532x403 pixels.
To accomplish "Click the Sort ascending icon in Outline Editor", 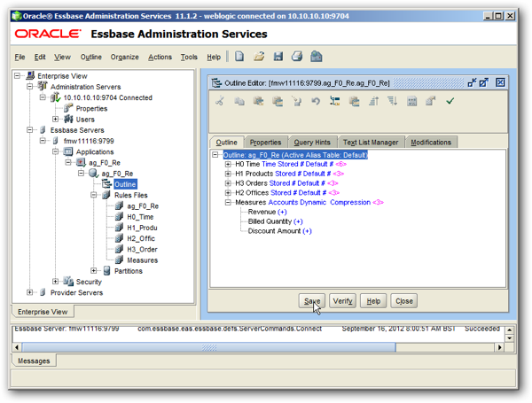I will (x=373, y=101).
